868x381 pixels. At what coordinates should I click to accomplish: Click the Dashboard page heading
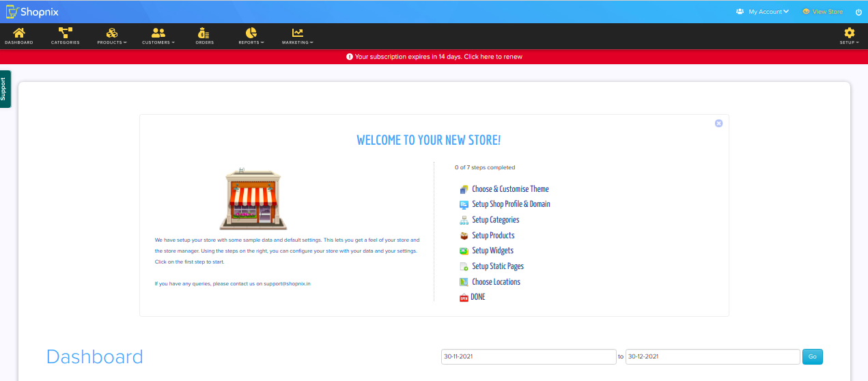[95, 357]
